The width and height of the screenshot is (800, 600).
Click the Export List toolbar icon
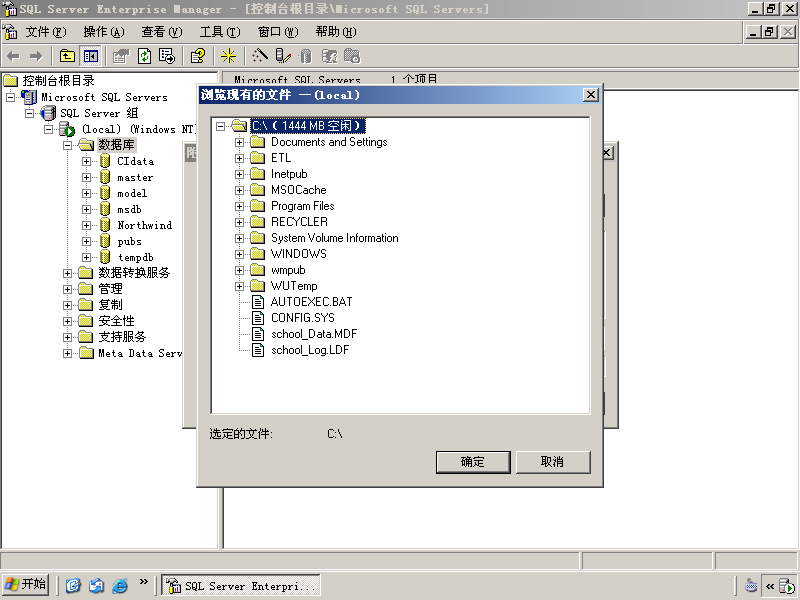point(167,56)
